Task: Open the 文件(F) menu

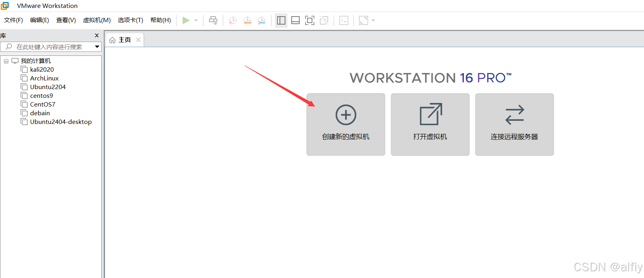Action: (13, 20)
